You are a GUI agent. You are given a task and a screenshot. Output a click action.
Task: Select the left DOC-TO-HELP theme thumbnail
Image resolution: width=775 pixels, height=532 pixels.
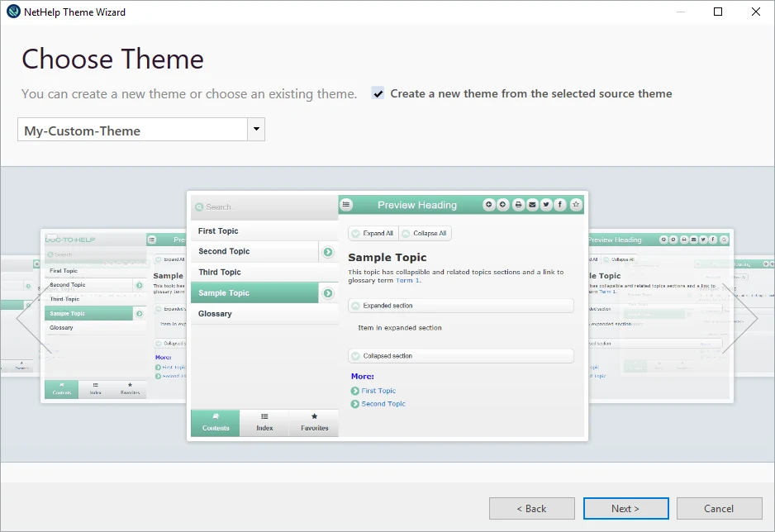pyautogui.click(x=114, y=316)
